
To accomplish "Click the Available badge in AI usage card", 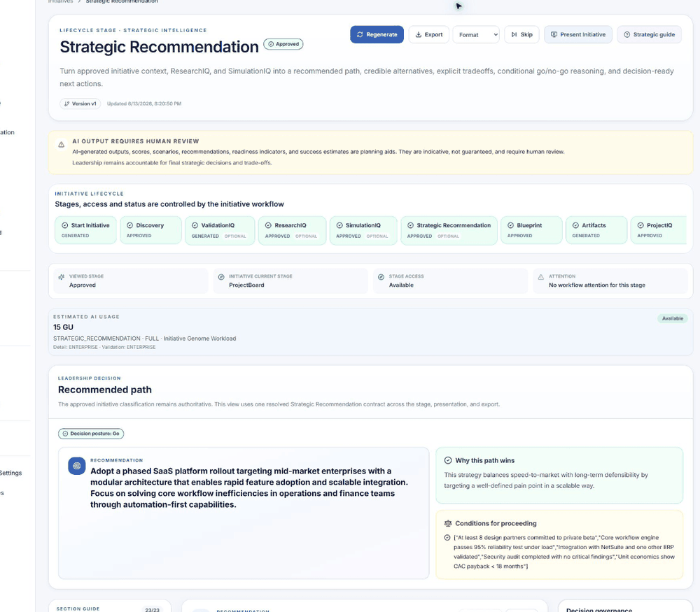I will click(x=672, y=318).
